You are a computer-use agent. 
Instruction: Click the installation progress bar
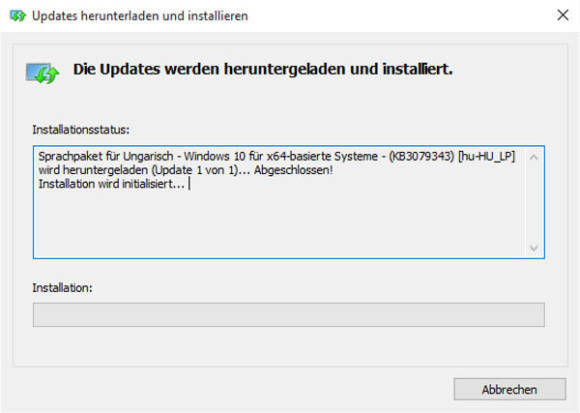289,315
